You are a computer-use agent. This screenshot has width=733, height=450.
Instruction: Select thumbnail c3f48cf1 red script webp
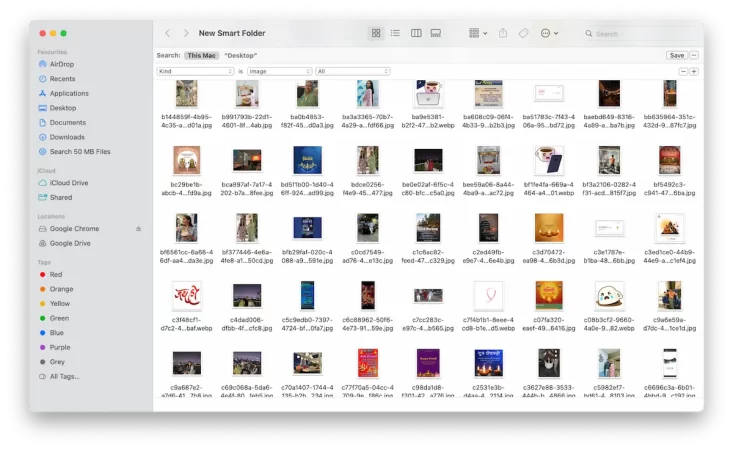(x=187, y=296)
